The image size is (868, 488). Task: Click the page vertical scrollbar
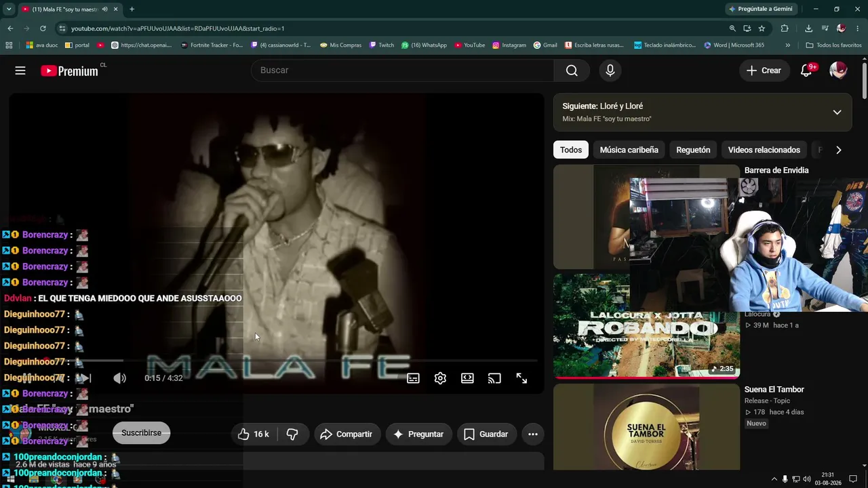(x=865, y=81)
